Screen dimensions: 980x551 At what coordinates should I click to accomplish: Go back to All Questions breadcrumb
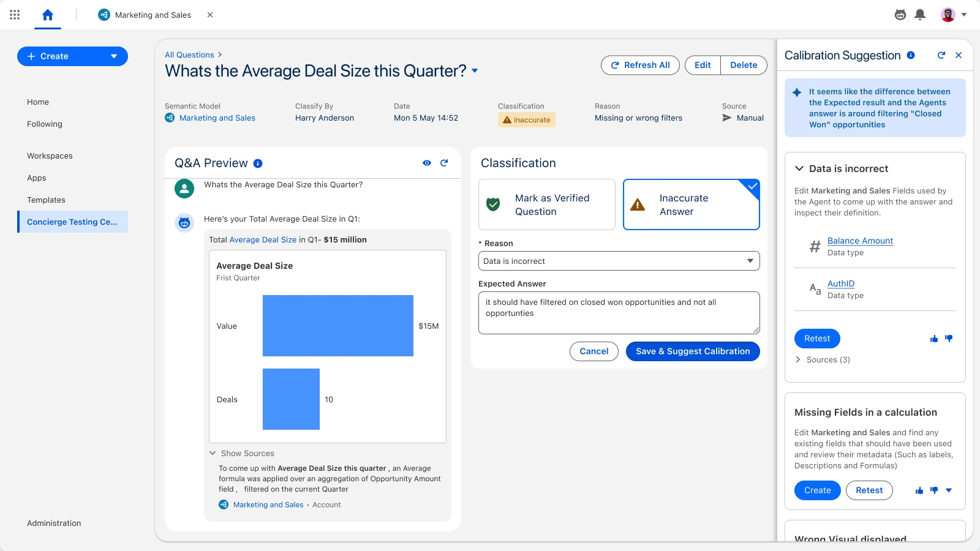click(x=189, y=55)
